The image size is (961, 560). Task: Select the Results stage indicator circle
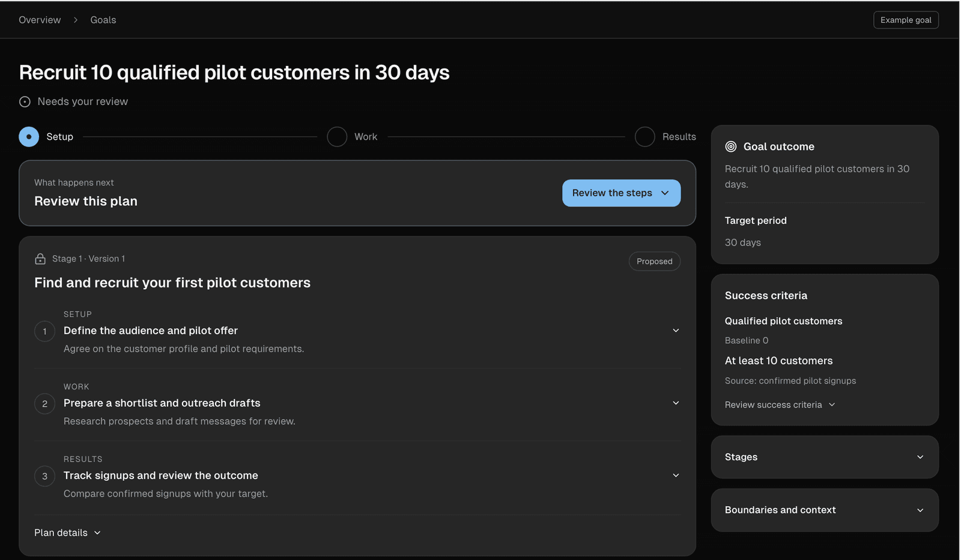pos(645,137)
